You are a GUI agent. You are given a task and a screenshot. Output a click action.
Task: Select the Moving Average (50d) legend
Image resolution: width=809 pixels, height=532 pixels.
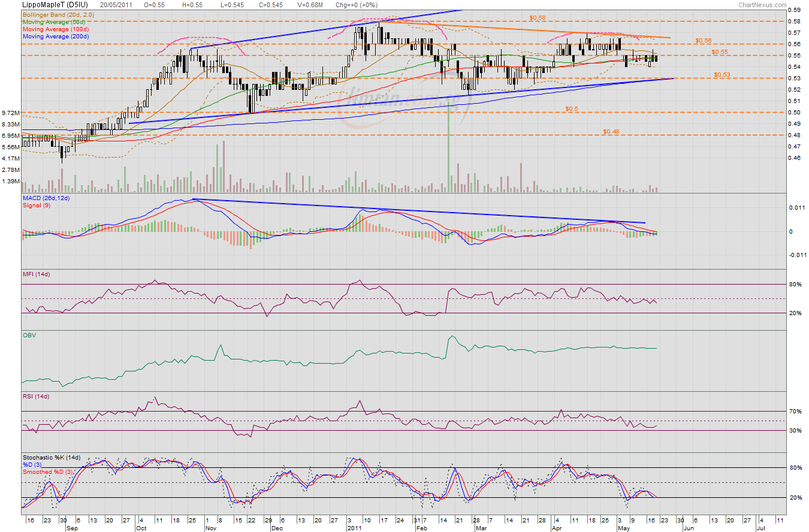55,21
